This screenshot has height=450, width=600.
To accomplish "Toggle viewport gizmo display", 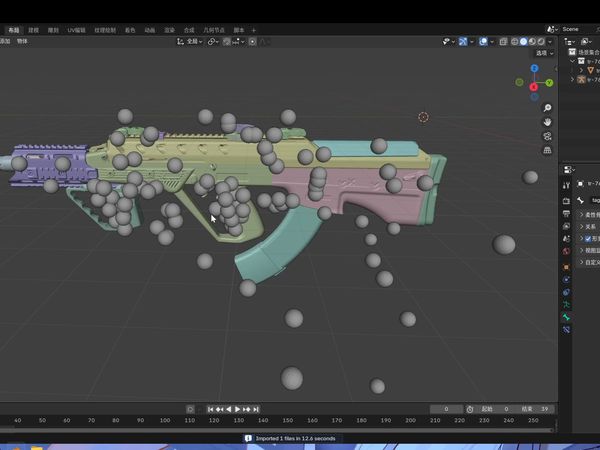I will (463, 41).
